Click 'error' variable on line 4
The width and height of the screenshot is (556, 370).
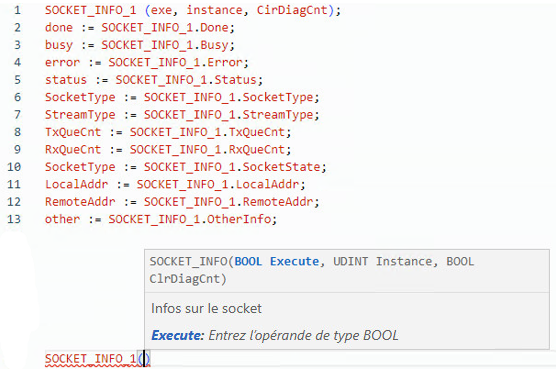tap(62, 62)
